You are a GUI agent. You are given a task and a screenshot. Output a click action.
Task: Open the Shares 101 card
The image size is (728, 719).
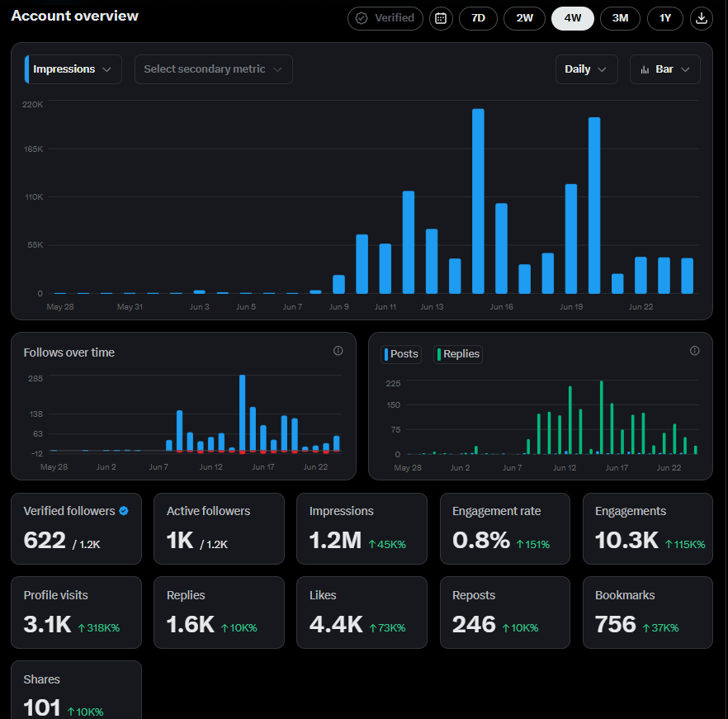click(x=76, y=690)
